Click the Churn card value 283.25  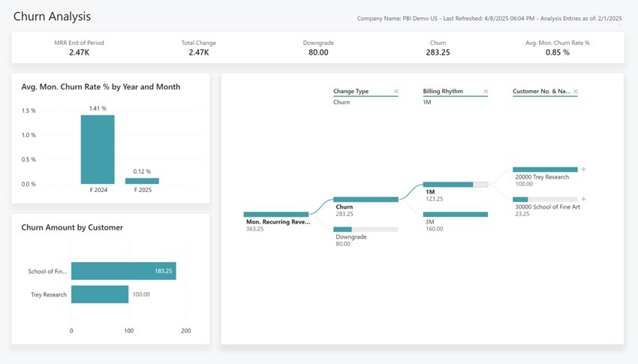438,53
